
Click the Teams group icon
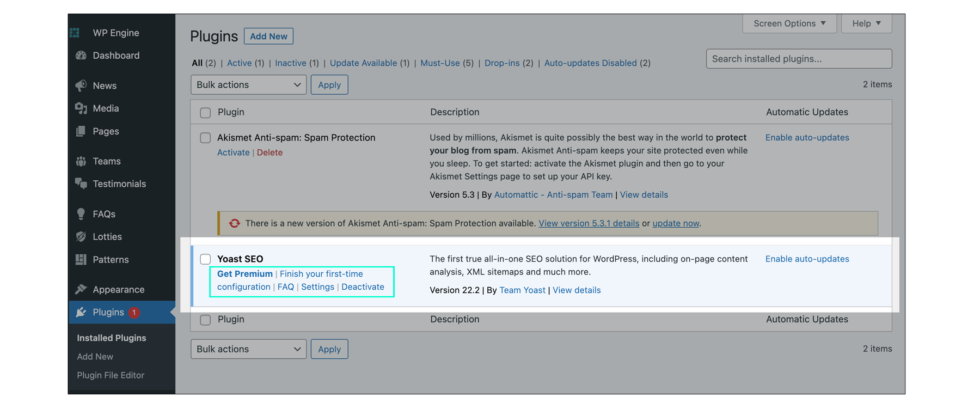81,161
